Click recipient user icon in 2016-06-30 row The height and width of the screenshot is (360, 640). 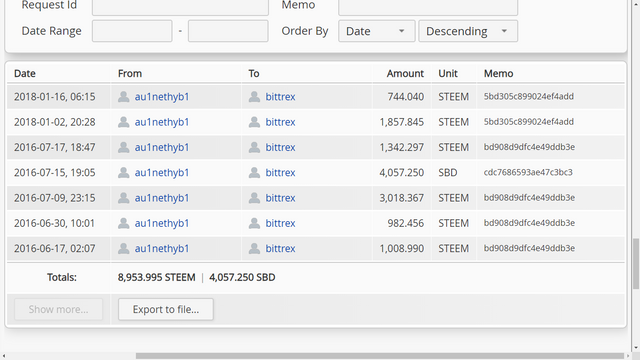click(x=254, y=223)
